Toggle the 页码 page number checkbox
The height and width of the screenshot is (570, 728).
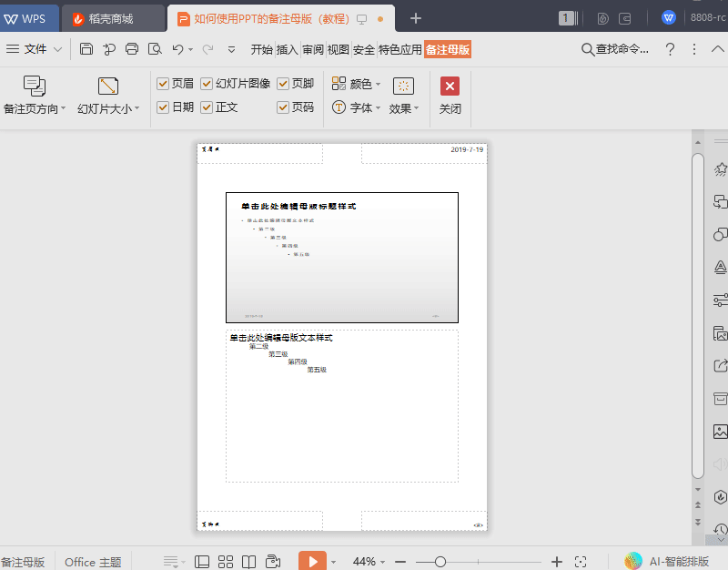tap(283, 107)
